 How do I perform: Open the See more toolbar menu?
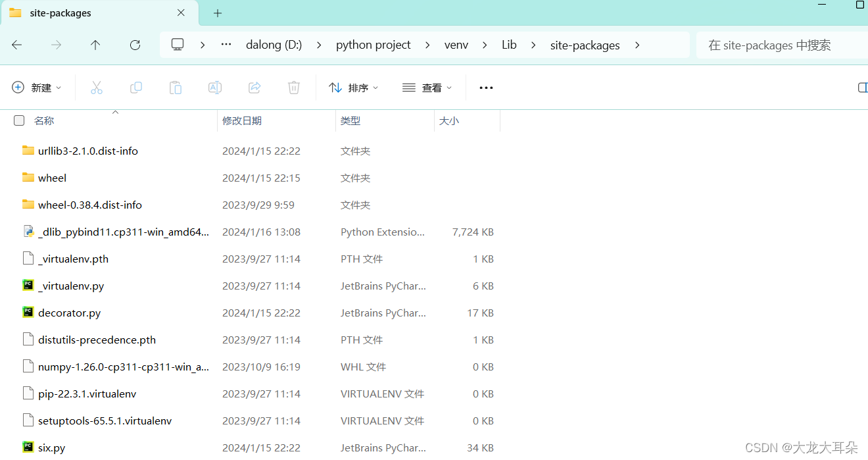(486, 87)
